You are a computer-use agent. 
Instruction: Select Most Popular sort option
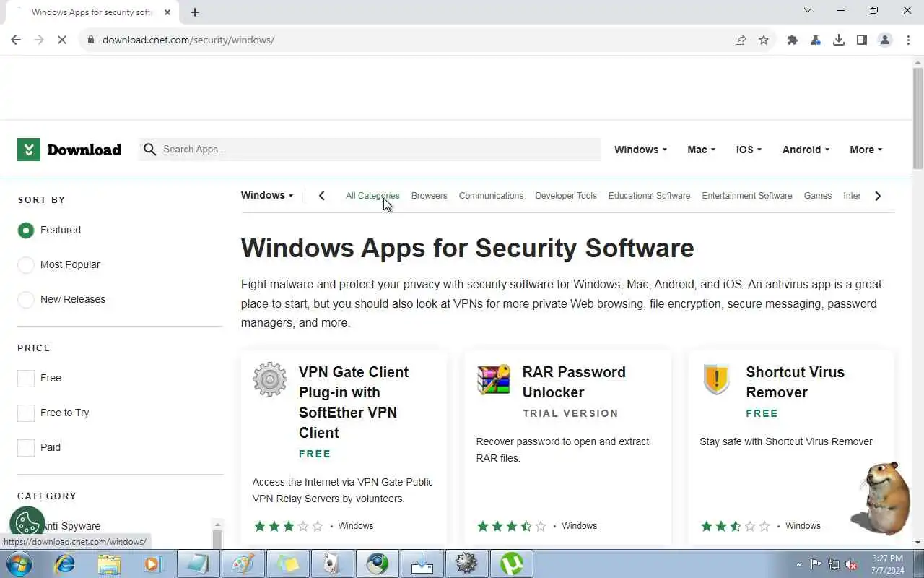coord(26,264)
